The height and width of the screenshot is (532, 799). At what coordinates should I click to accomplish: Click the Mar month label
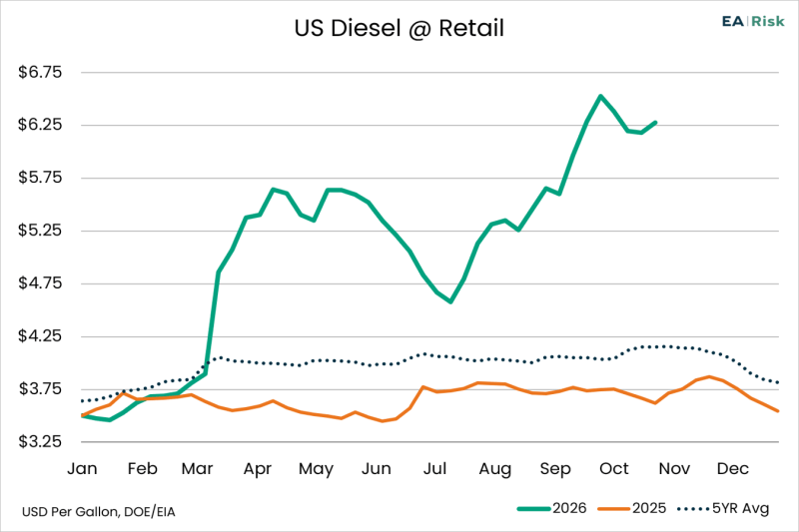(x=197, y=468)
